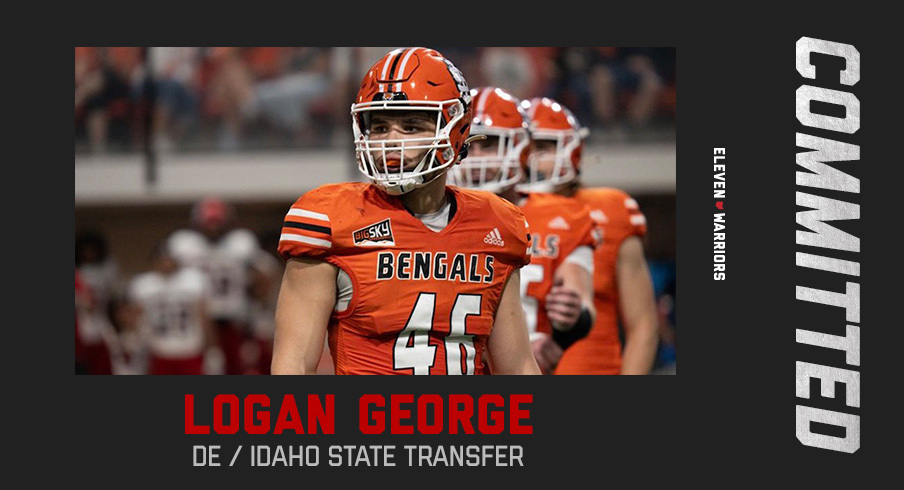Click the player photo thumbnail
904x490 pixels.
375,211
